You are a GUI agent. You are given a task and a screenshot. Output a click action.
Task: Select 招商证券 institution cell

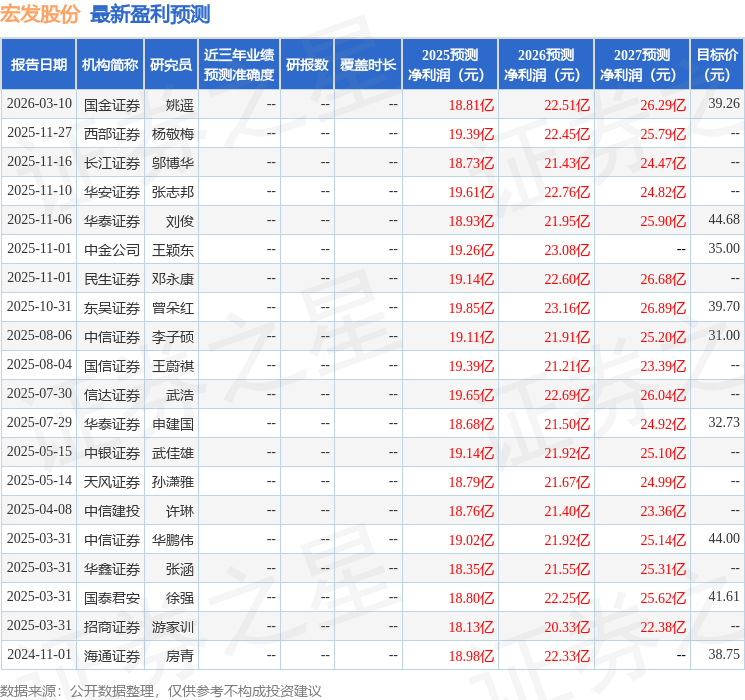pos(112,627)
